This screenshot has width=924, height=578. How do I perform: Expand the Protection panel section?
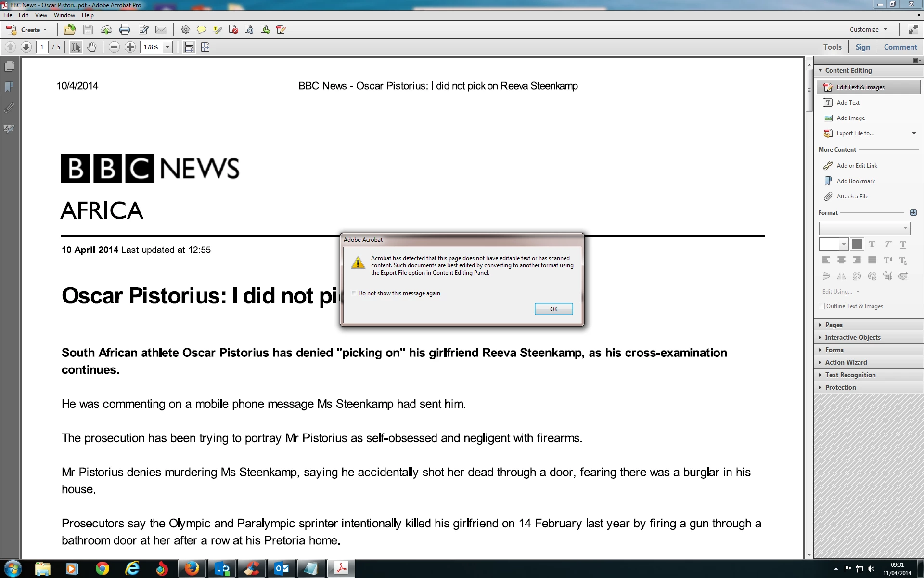tap(840, 387)
